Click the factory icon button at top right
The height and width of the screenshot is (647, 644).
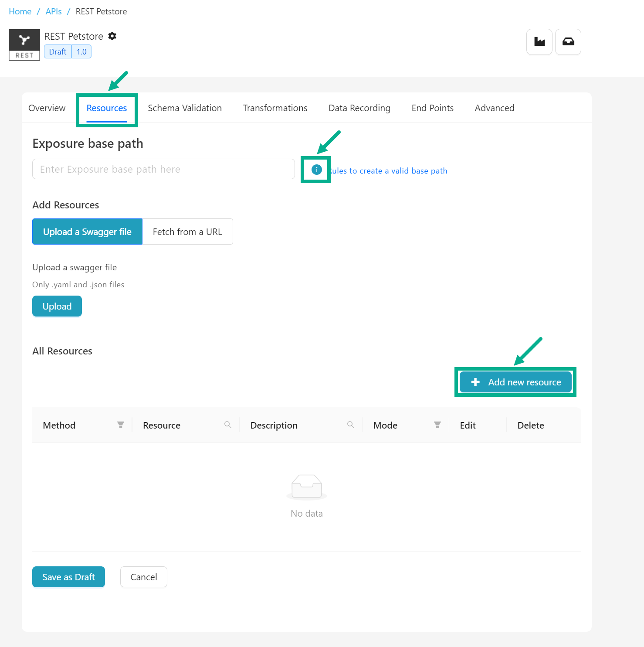click(x=539, y=42)
